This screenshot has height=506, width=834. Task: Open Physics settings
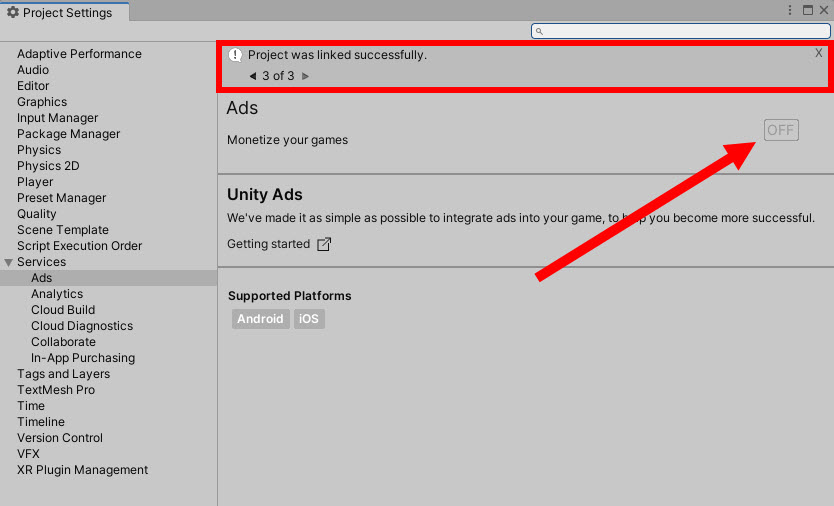coord(39,150)
